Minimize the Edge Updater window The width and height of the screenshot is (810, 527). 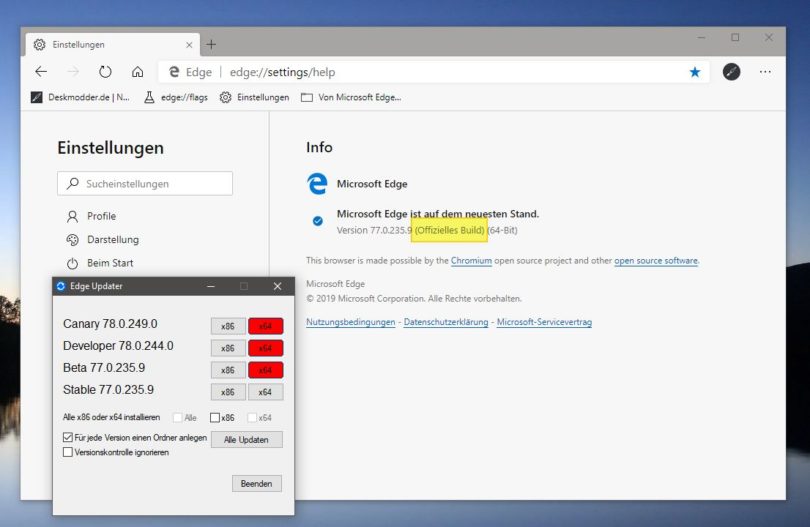tap(211, 286)
